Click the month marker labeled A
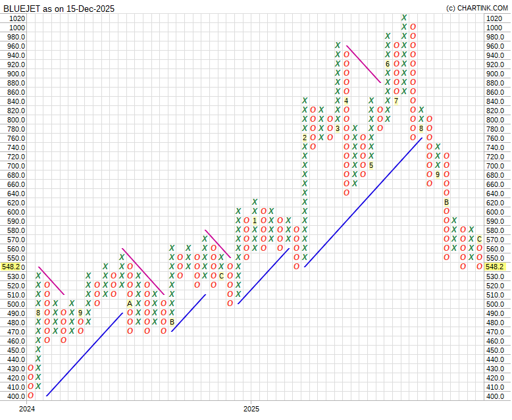512x420 pixels. pos(130,303)
